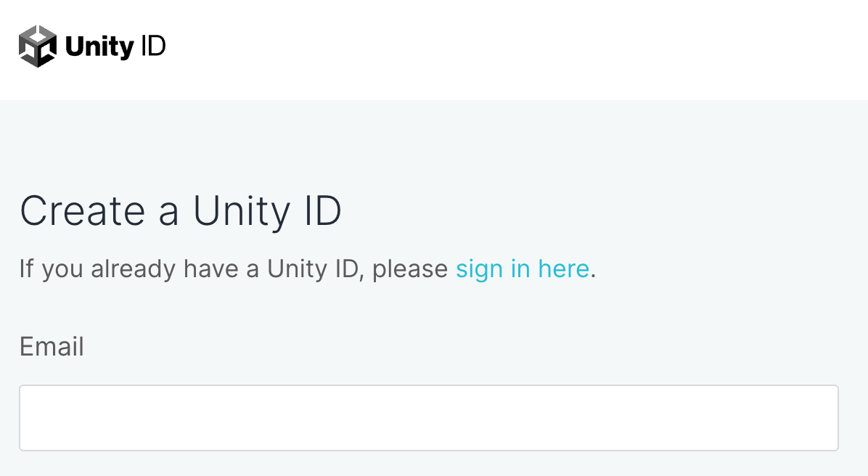868x476 pixels.
Task: Click the left edge of the Email text box
Action: point(29,418)
